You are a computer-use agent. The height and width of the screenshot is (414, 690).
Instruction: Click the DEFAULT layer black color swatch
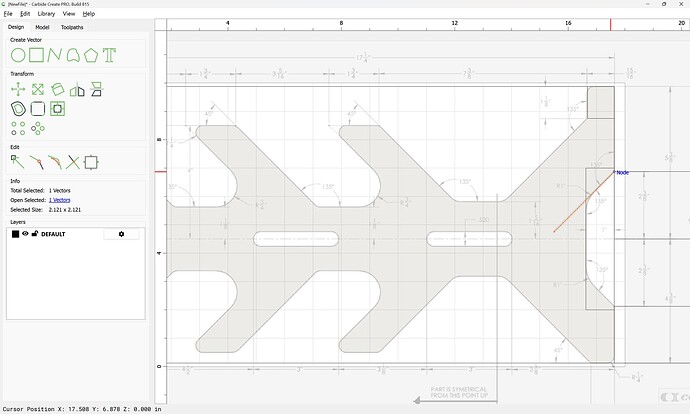pos(15,234)
